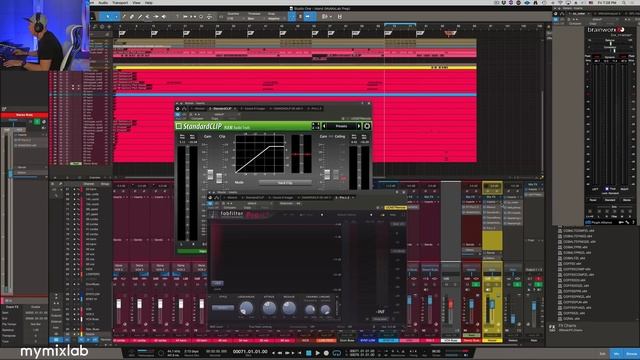Toggle the StandardCLIP bypass checkbox
Screen dimensions: 640x360
[179, 126]
